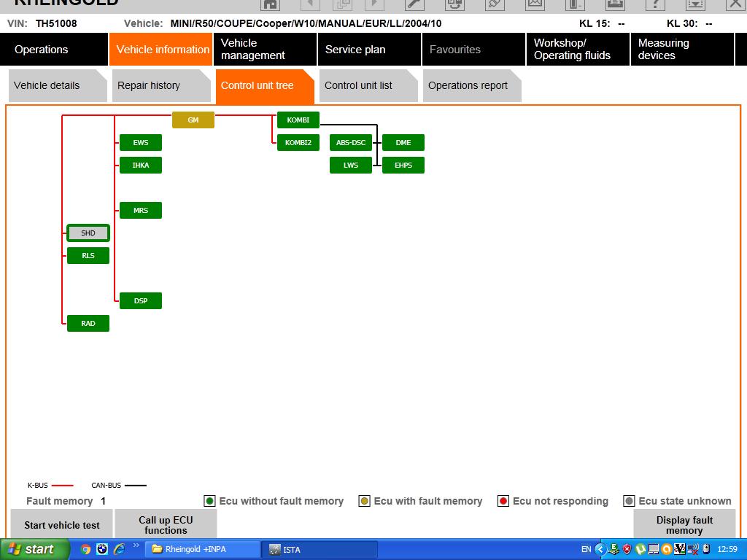Select the SHD control unit node
The width and height of the screenshot is (747, 560).
click(88, 233)
